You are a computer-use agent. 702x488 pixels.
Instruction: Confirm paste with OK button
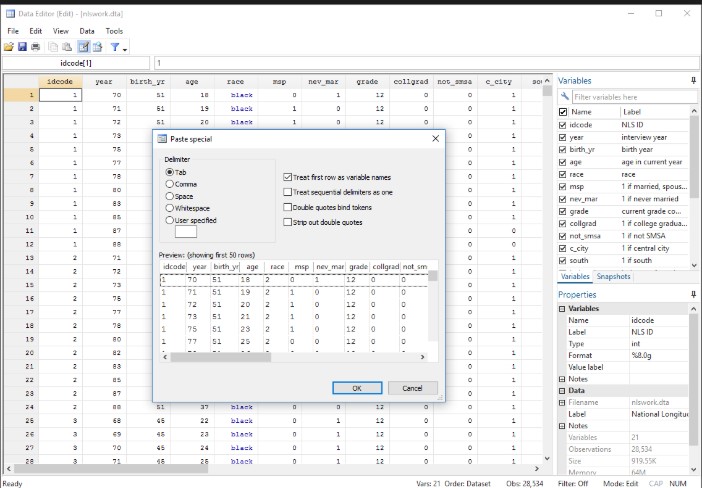coord(357,388)
